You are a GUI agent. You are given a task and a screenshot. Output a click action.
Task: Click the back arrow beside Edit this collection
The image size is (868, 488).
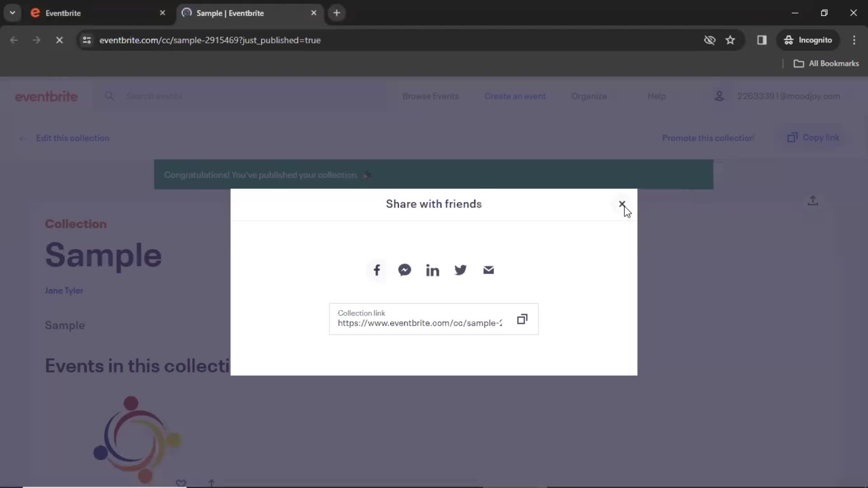click(x=23, y=138)
